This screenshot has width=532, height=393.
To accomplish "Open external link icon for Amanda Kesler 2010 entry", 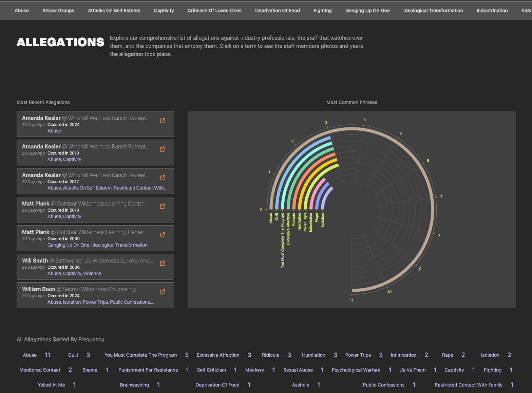I will (163, 149).
